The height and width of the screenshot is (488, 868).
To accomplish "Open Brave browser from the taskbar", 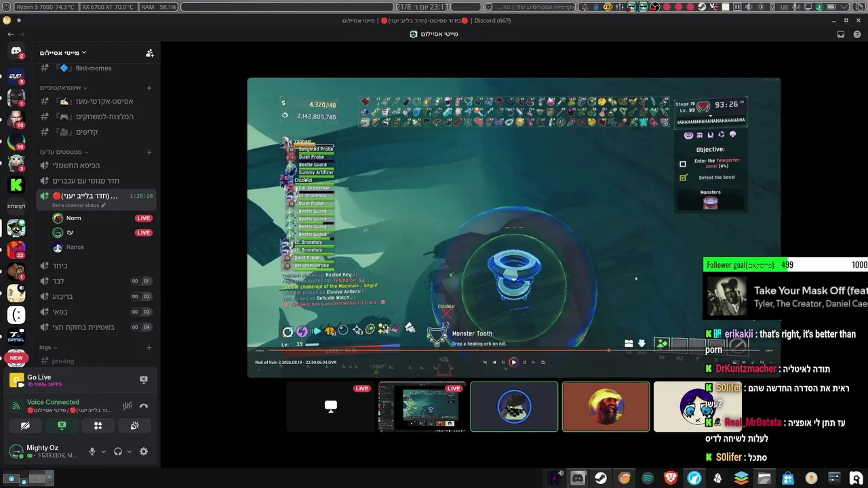I will 671,478.
